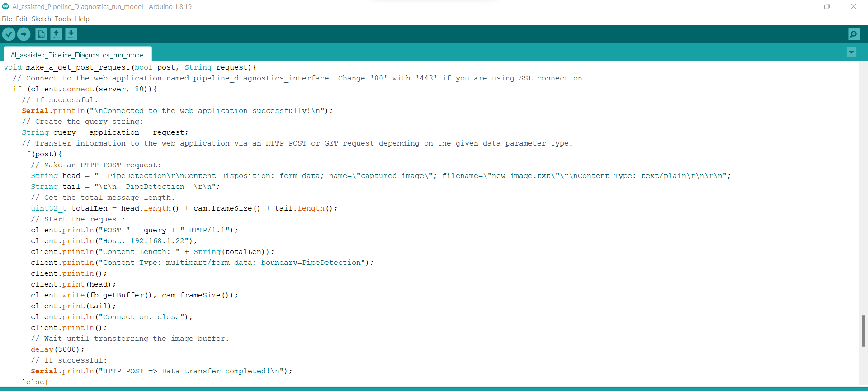Click 'HTTP POST => Data transfer completed' line
This screenshot has height=391, width=868.
pyautogui.click(x=161, y=371)
